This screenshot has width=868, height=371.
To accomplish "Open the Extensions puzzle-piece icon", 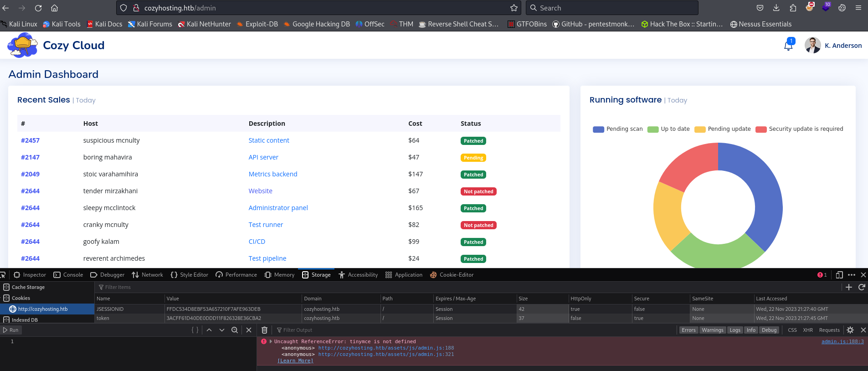I will [x=793, y=8].
